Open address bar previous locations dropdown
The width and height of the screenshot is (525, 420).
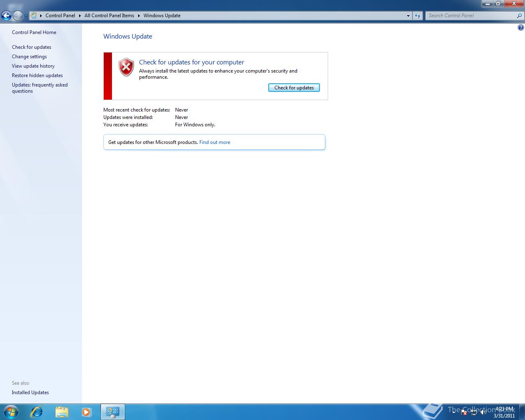[408, 16]
